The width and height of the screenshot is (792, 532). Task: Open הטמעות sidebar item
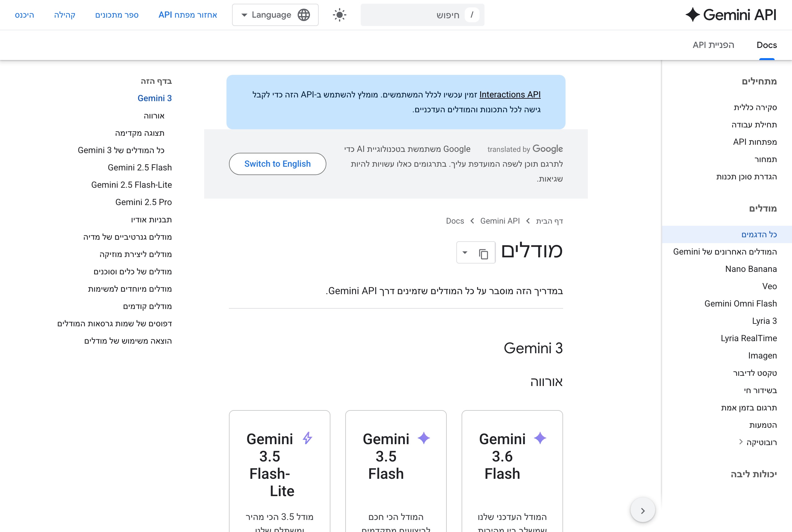tap(763, 425)
